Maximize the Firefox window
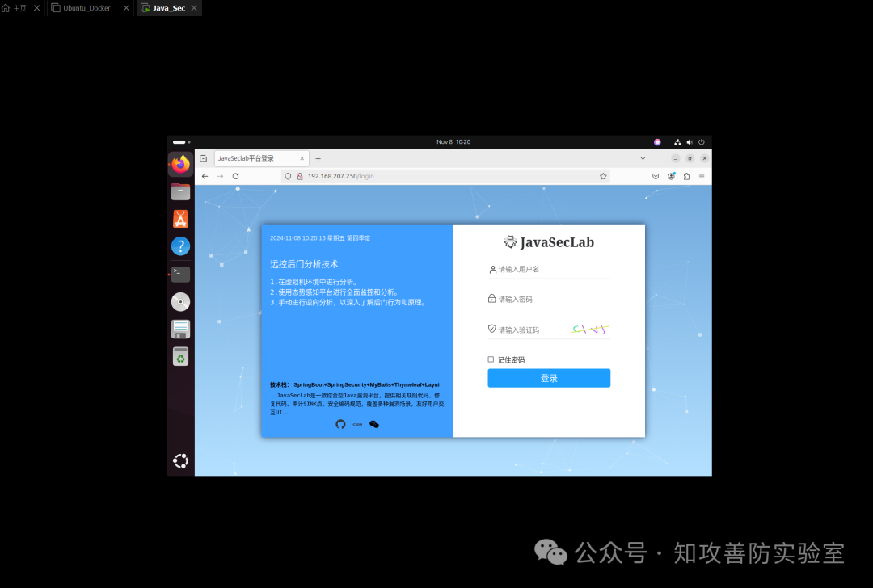This screenshot has width=873, height=588. point(690,158)
